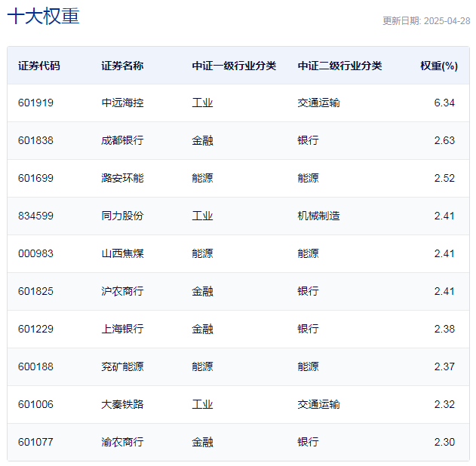476x466 pixels.
Task: Select stock code 601229
Action: [35, 329]
